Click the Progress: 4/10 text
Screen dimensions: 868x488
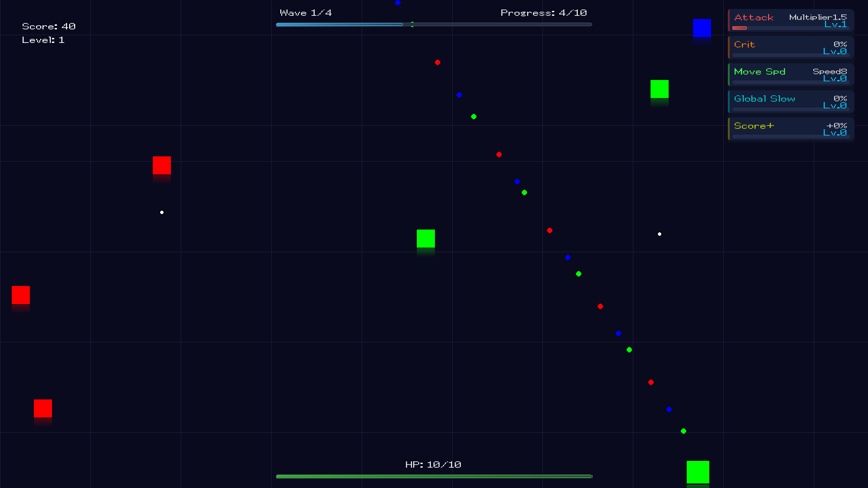point(543,13)
